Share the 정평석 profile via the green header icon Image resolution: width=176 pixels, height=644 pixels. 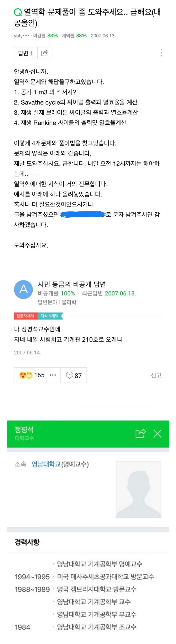(140, 433)
